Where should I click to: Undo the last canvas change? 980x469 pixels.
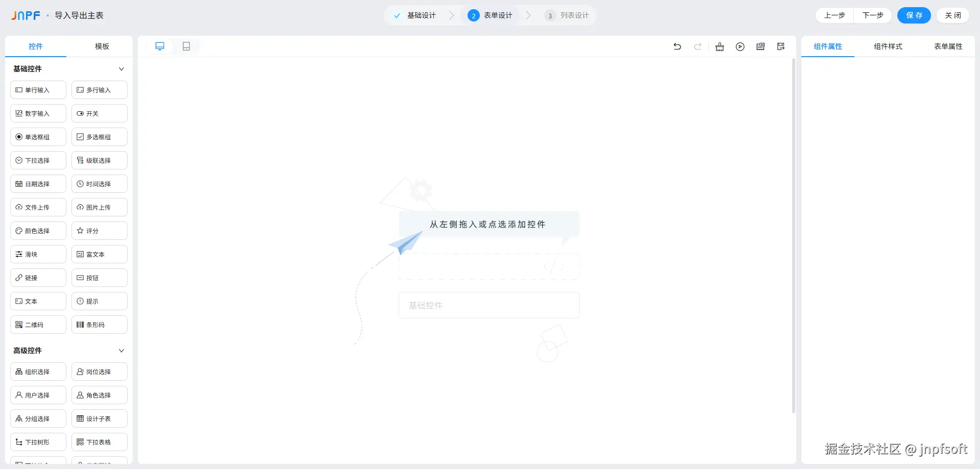(x=677, y=46)
